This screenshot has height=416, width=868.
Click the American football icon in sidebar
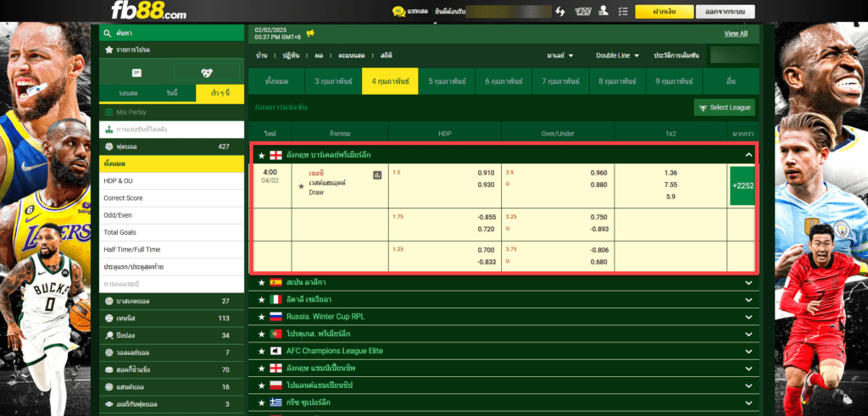(109, 404)
